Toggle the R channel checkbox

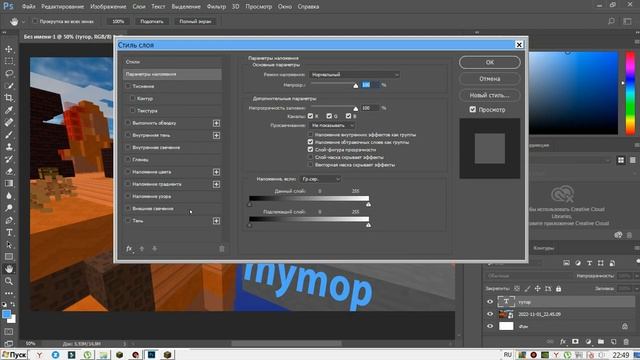coord(310,116)
